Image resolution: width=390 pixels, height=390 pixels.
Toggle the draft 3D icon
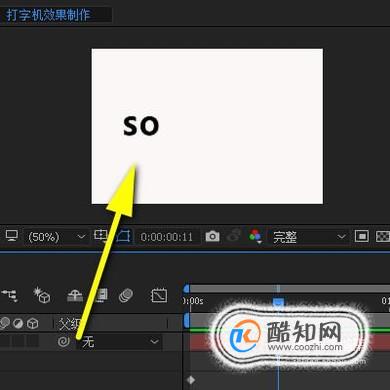[x=42, y=295]
